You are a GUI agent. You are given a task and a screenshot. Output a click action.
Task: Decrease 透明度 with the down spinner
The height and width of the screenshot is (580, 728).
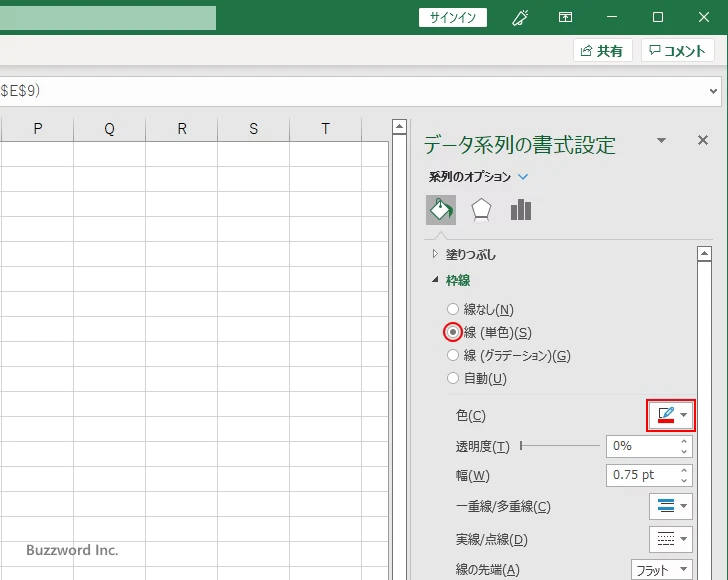pos(684,451)
